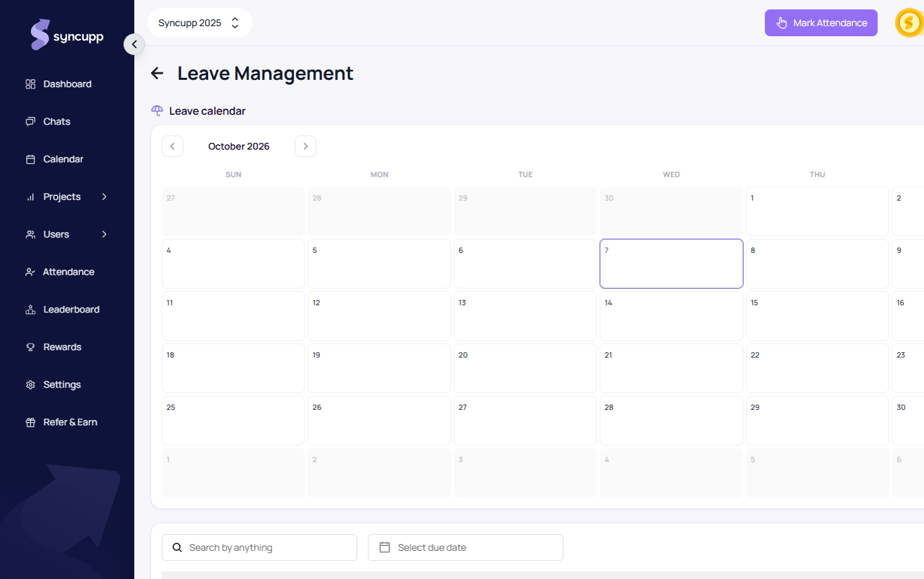Collapse the sidebar with the arrow button
Screen dimensions: 924x579
[134, 44]
